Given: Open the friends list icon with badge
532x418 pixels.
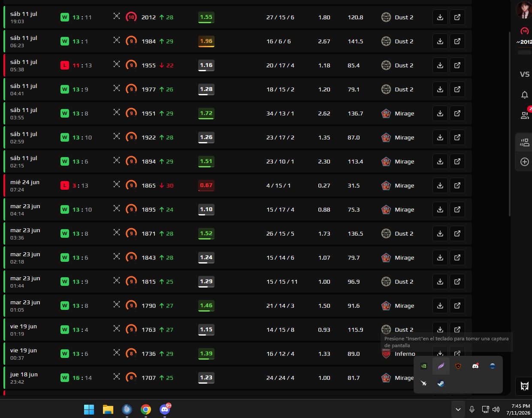Looking at the screenshot, I should click(525, 115).
